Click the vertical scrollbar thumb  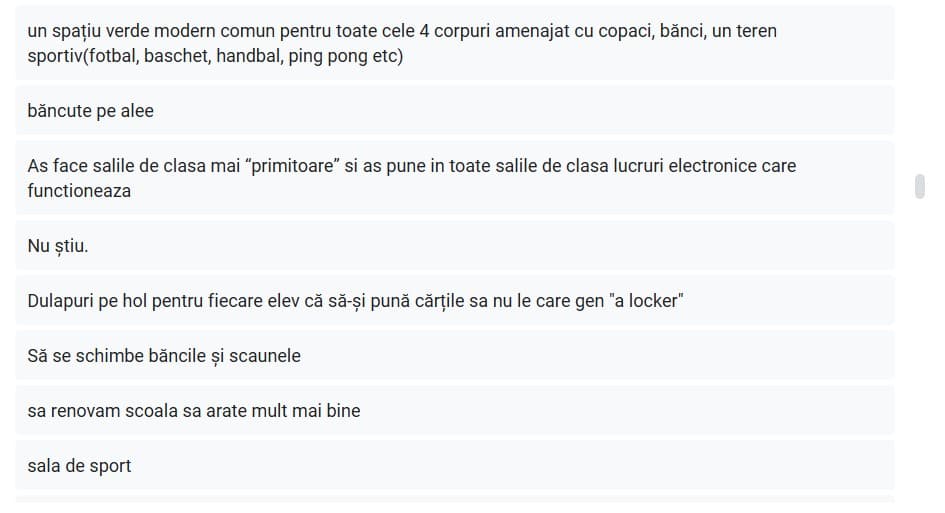[x=920, y=186]
